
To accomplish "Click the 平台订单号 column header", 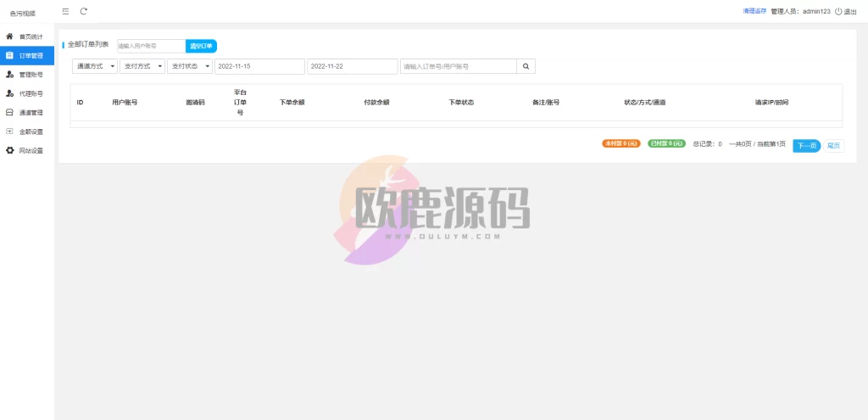I will click(x=240, y=103).
